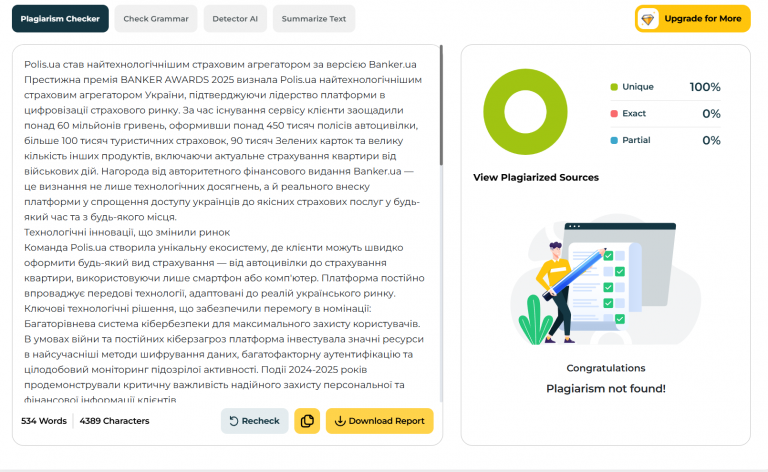Image resolution: width=768 pixels, height=472 pixels.
Task: Click the checklist illustration image
Action: pyautogui.click(x=606, y=279)
